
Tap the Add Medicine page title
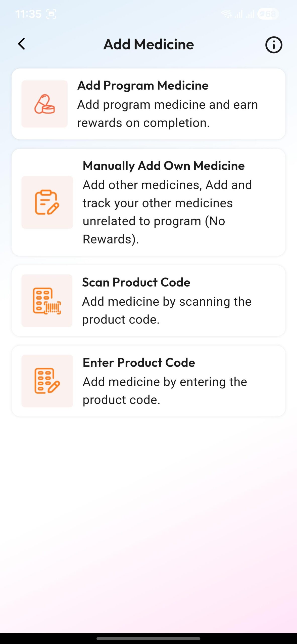tap(148, 45)
